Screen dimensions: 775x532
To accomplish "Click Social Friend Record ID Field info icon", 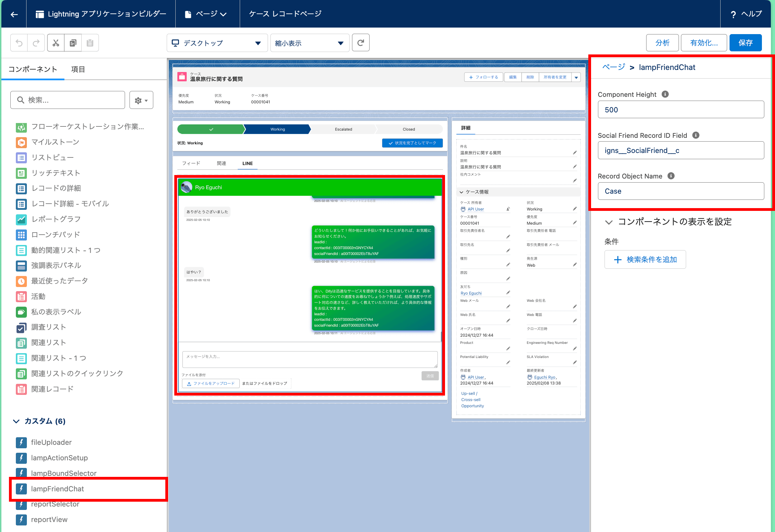I will click(696, 135).
